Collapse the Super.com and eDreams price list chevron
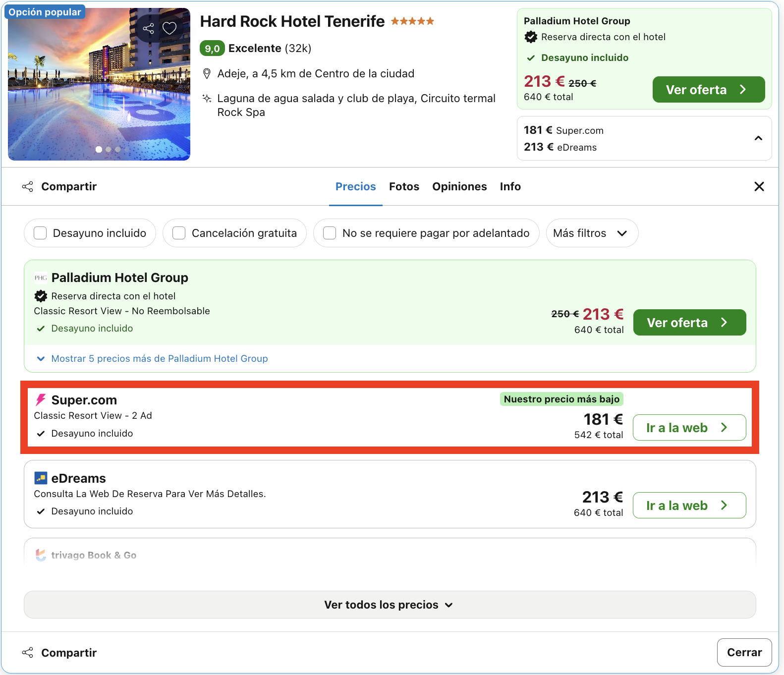This screenshot has height=675, width=784. click(x=758, y=138)
